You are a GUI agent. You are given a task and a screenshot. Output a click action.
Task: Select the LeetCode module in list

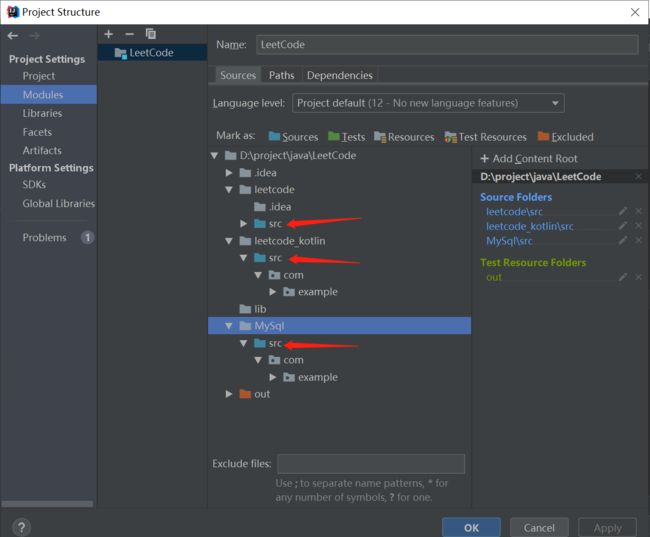point(152,53)
